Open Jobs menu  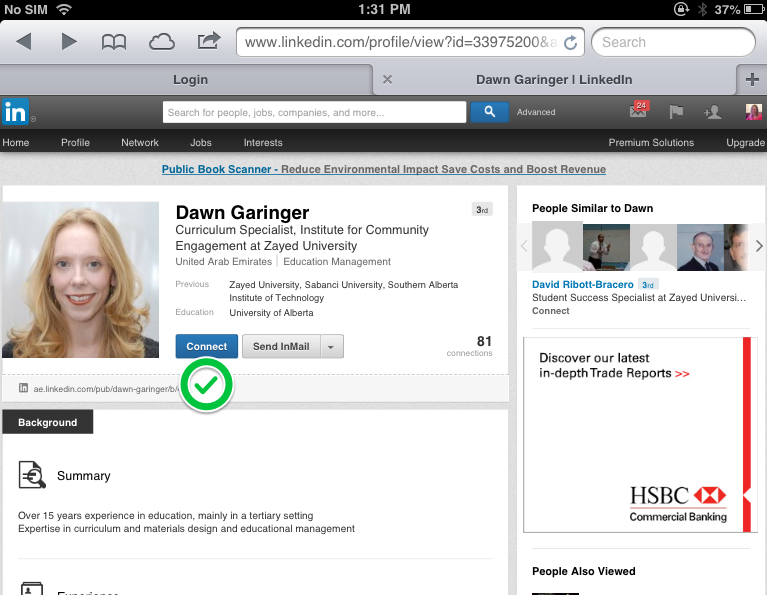[201, 142]
